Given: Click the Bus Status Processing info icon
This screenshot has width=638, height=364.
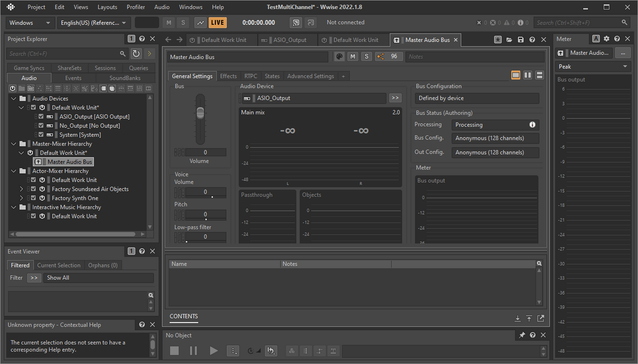Looking at the screenshot, I should click(532, 125).
